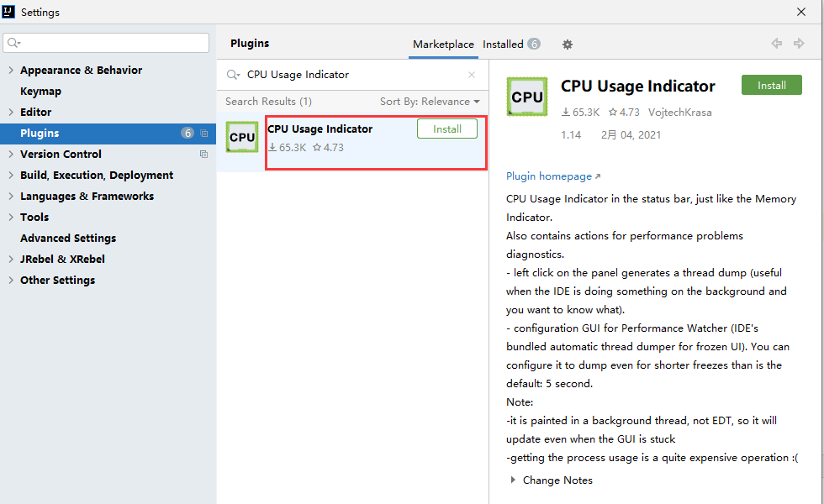Image resolution: width=824 pixels, height=504 pixels.
Task: Expand Appearance & Behavior in the sidebar
Action: point(10,70)
